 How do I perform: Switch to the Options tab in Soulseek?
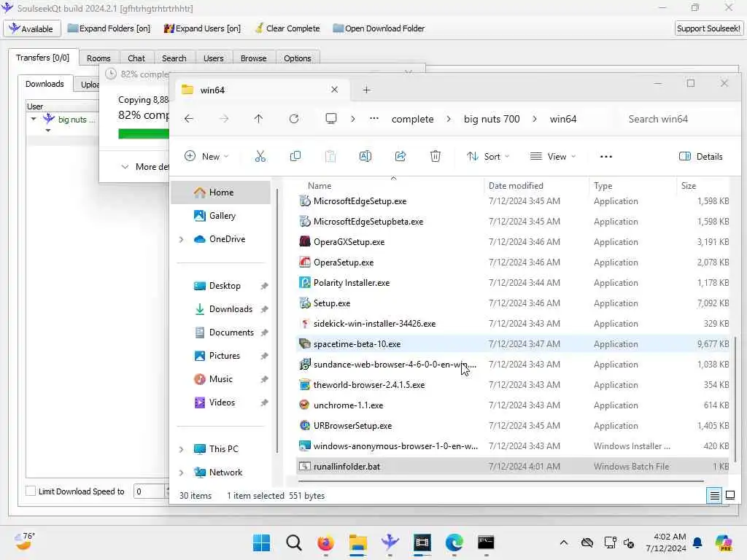[298, 58]
